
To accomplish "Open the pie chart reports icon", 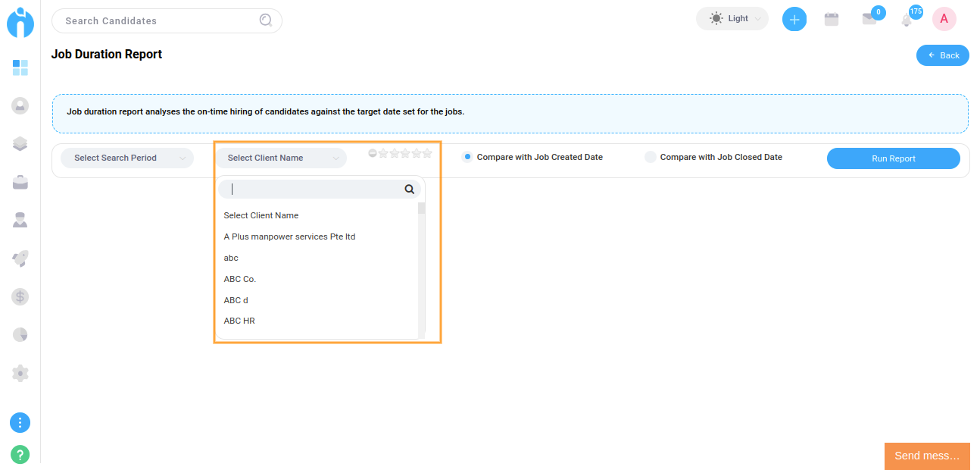I will 20,334.
